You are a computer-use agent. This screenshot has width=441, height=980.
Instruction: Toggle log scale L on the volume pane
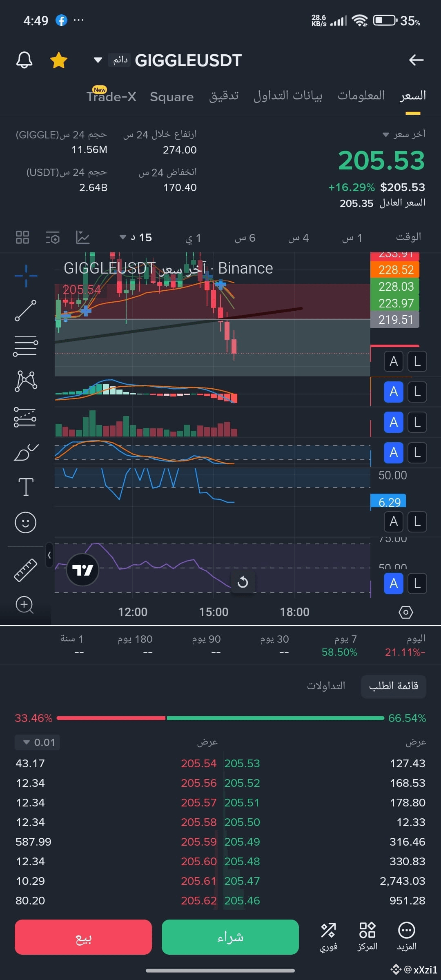417,422
